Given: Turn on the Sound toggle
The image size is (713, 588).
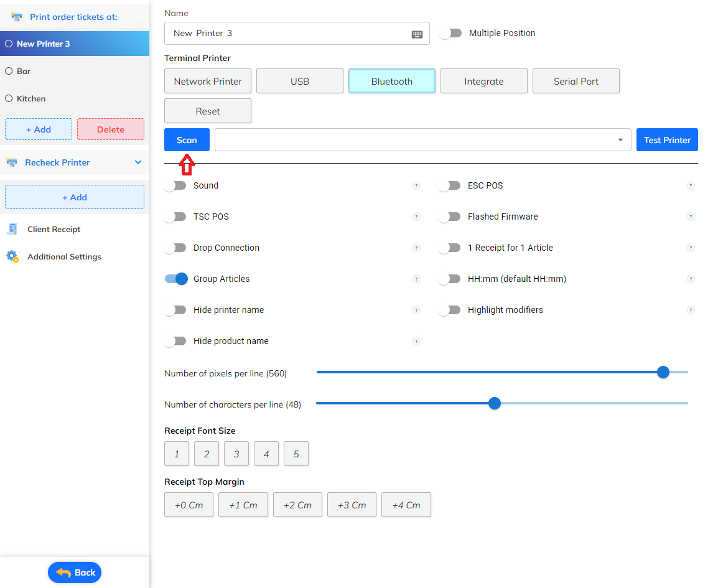Looking at the screenshot, I should point(175,185).
